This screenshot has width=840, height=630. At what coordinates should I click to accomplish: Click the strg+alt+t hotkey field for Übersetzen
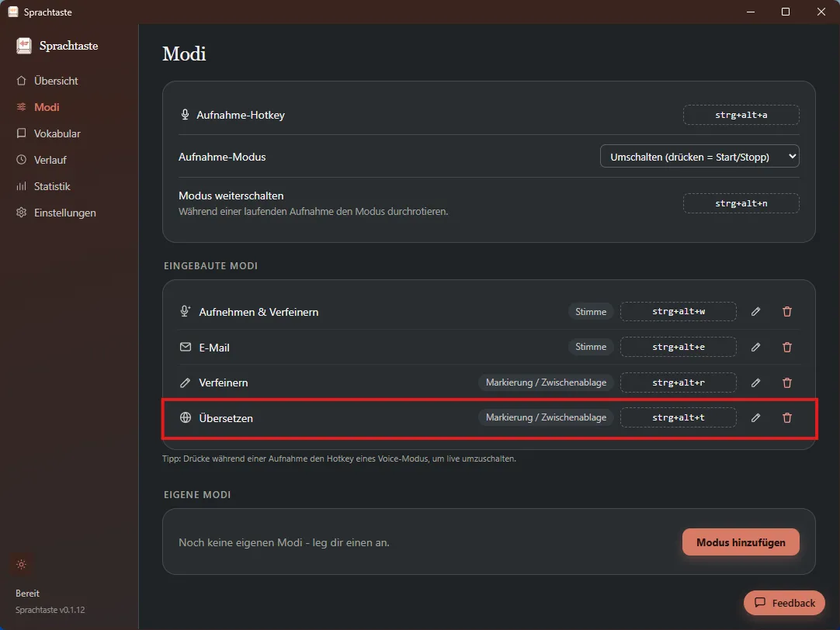coord(679,417)
